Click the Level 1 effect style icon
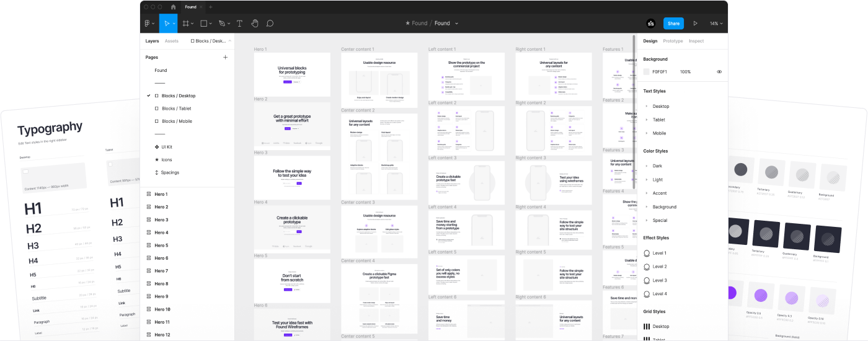This screenshot has height=341, width=868. click(647, 253)
